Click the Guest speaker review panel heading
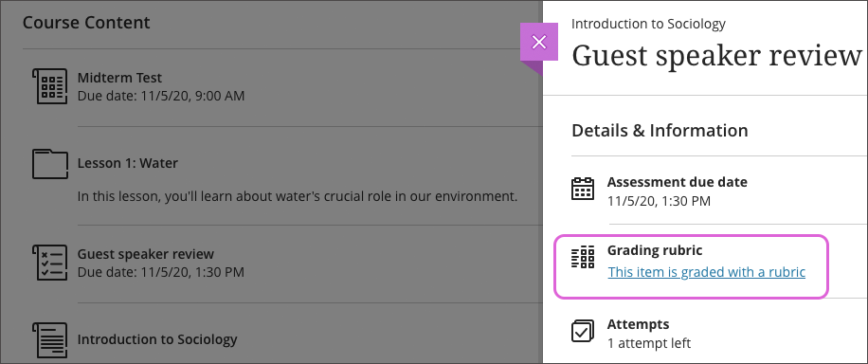Viewport: 868px width, 364px height. pyautogui.click(x=717, y=55)
